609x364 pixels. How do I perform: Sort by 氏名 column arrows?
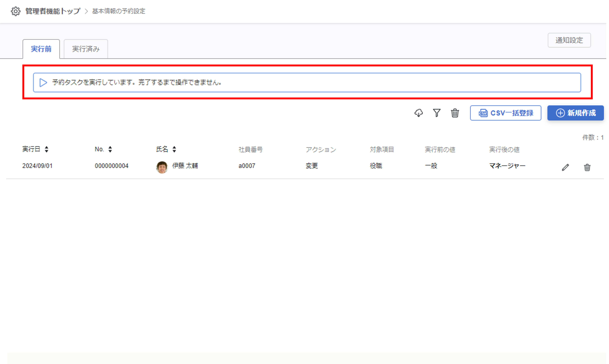[x=174, y=149]
